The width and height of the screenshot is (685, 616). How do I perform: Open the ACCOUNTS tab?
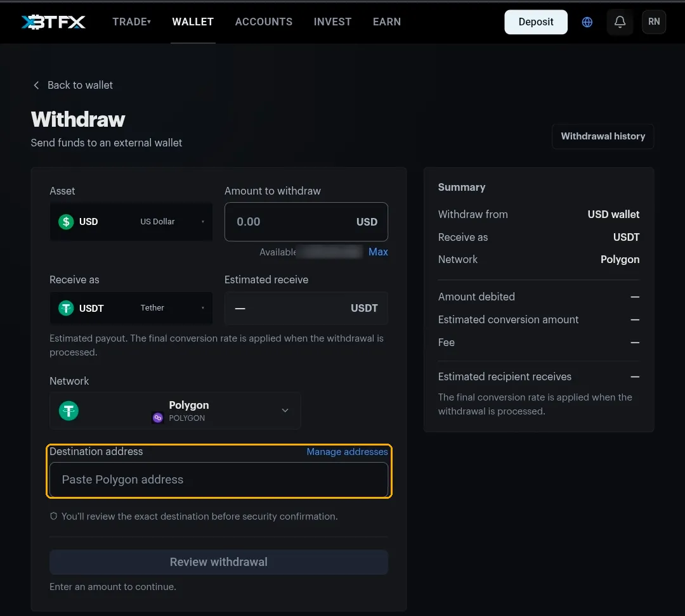pos(264,22)
